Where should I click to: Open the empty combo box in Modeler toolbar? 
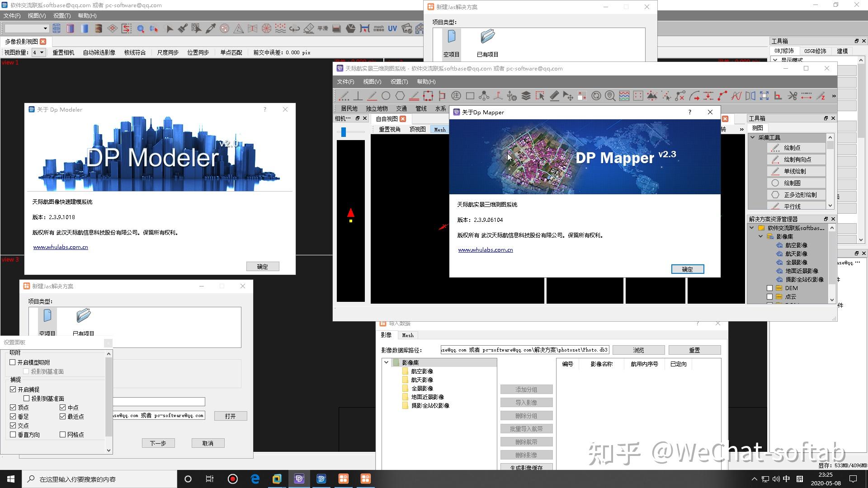point(26,28)
